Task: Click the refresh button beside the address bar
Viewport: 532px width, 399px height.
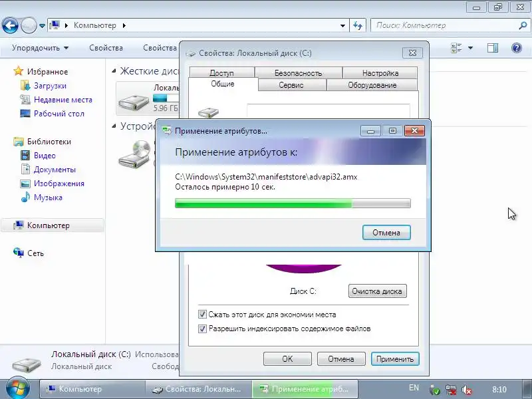Action: [x=358, y=25]
